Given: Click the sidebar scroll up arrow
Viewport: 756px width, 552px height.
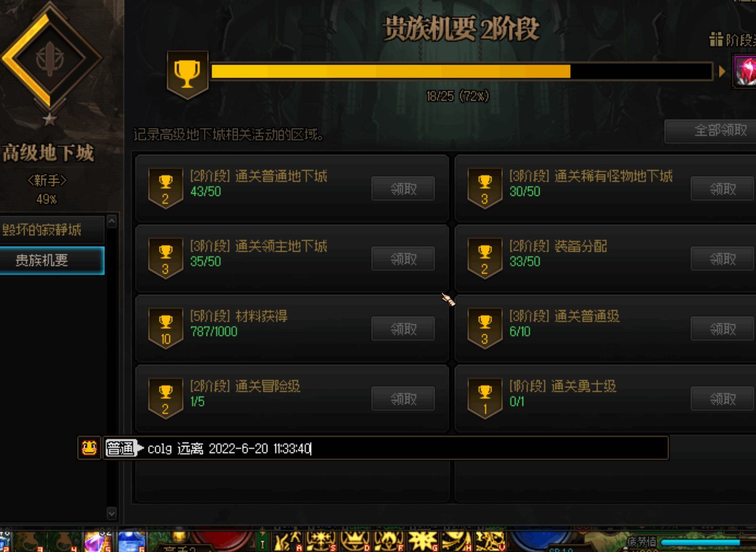Looking at the screenshot, I should (x=112, y=221).
